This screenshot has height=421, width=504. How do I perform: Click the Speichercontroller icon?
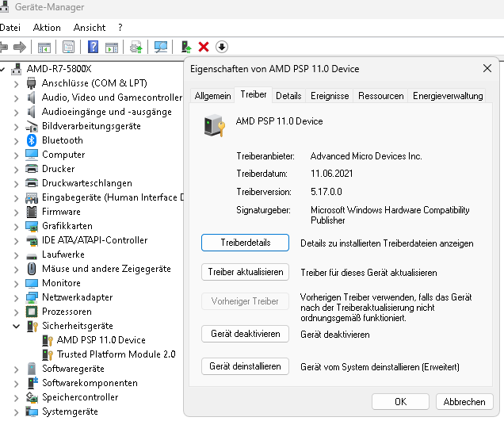pos(32,397)
